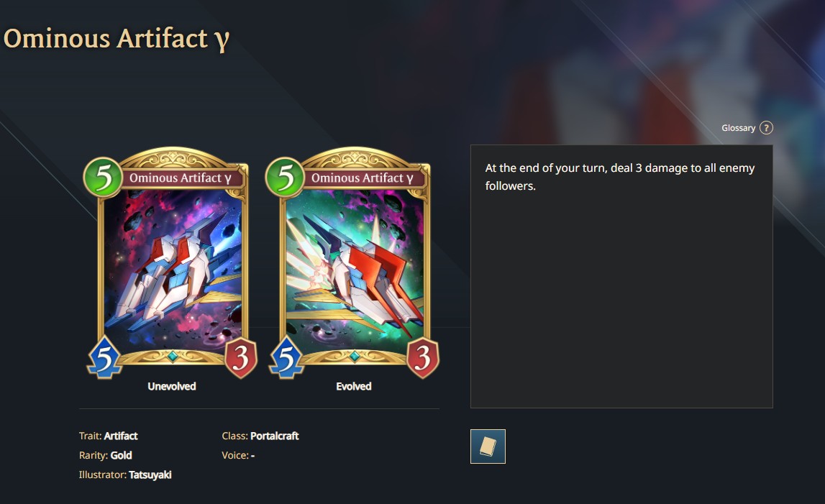The image size is (825, 504).
Task: Click the green cost 5 orb on unevolved card
Action: click(x=103, y=178)
